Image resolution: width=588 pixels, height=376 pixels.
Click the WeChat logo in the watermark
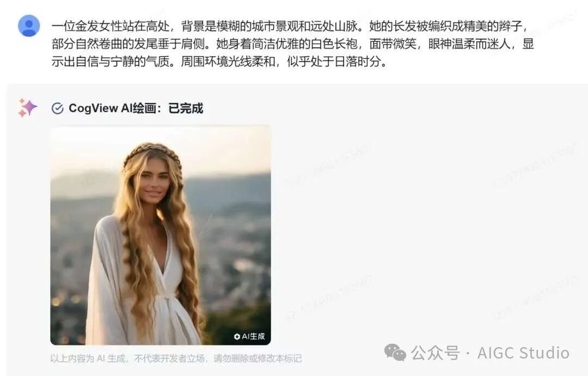coord(395,353)
